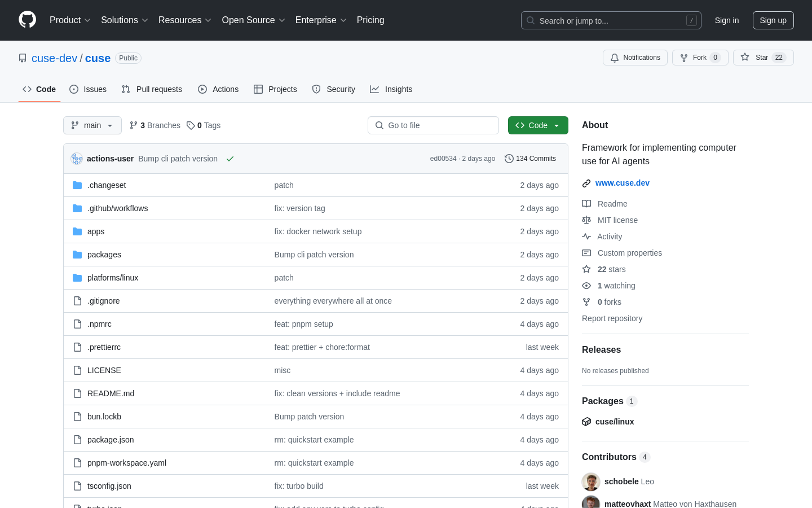Viewport: 812px width, 508px height.
Task: Expand the Solutions menu
Action: [x=124, y=20]
